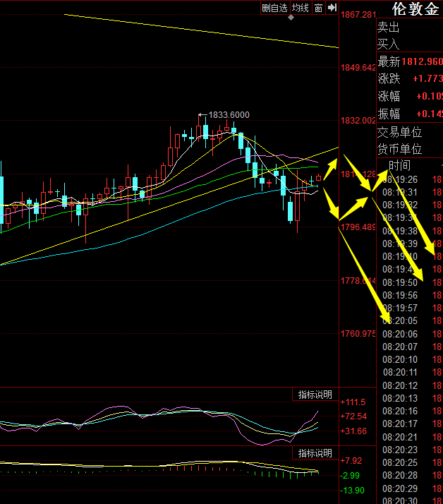Select the 买入 buy row
Viewport: 443px width, 504px height.
pyautogui.click(x=389, y=44)
